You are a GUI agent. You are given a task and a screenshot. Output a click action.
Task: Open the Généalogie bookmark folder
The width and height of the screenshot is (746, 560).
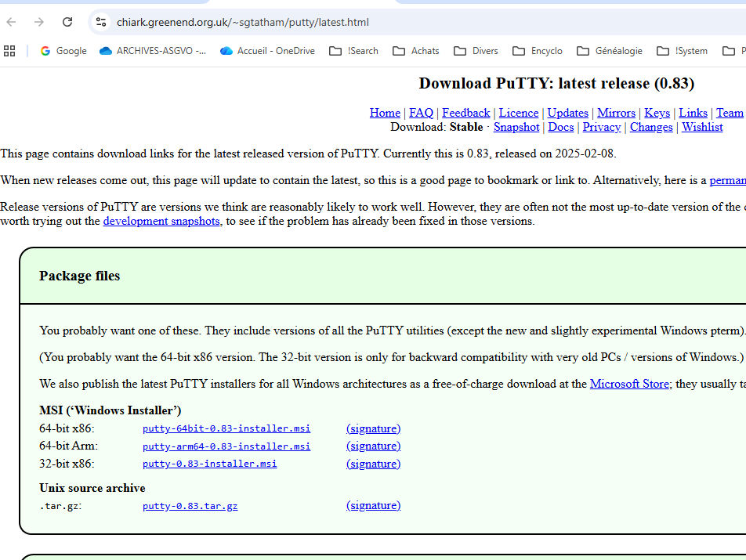coord(610,51)
